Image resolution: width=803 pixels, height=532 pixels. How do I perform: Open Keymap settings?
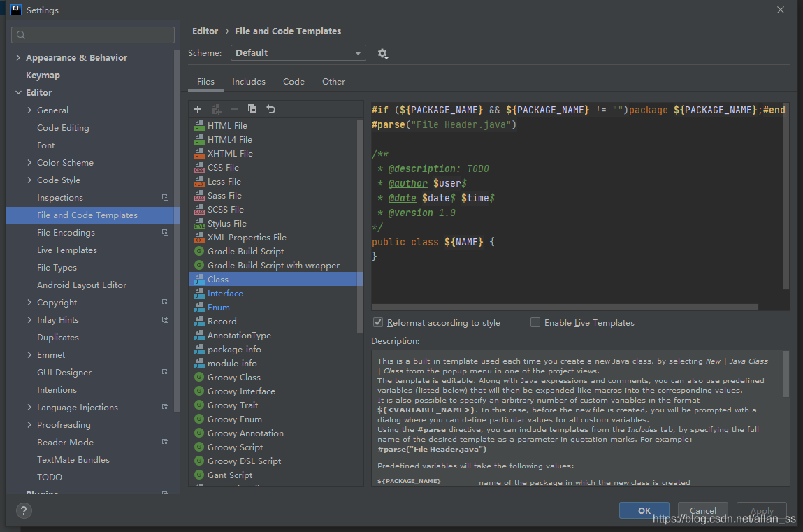point(43,75)
